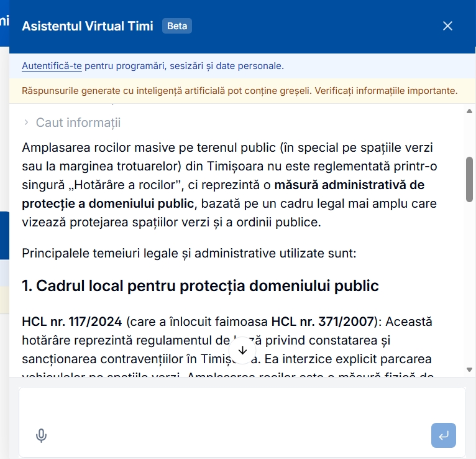
Task: Click the AI-generated answers warning banner
Action: (x=240, y=91)
